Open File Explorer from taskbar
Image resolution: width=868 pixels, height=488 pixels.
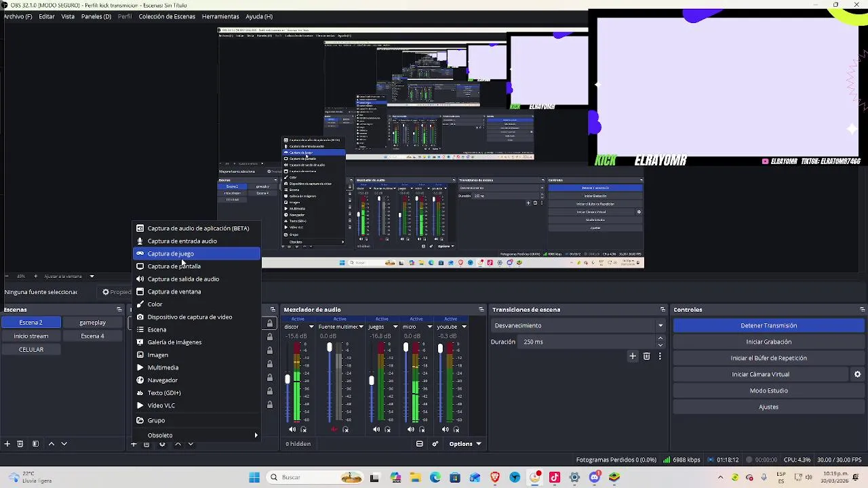point(415,477)
